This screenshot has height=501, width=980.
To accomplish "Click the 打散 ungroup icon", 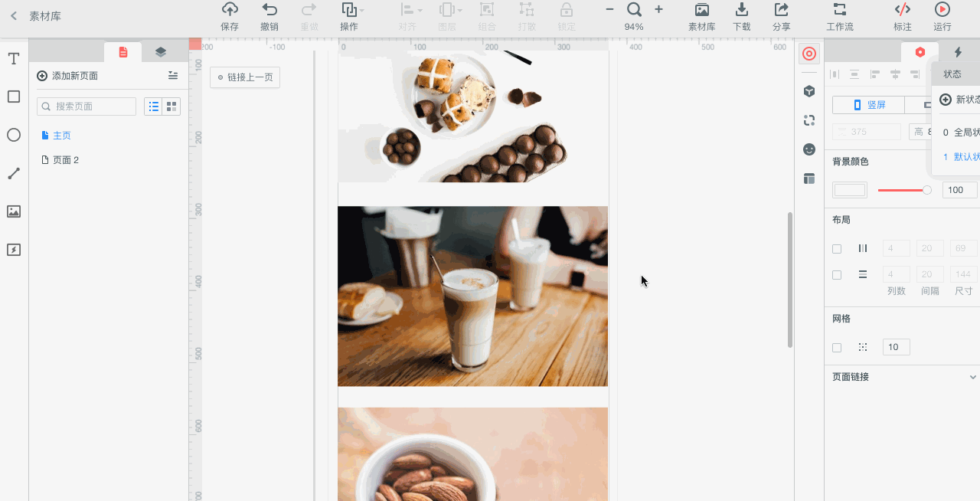I will 527,9.
